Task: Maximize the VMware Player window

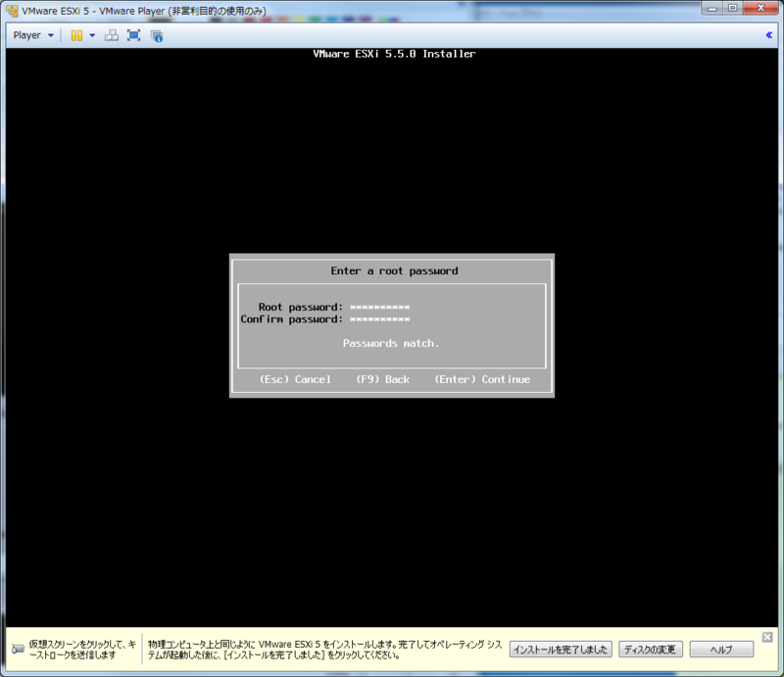Action: (x=732, y=8)
